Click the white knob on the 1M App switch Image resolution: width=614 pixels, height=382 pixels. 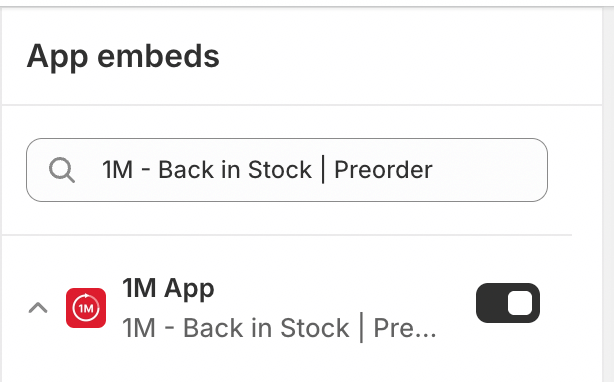click(520, 303)
